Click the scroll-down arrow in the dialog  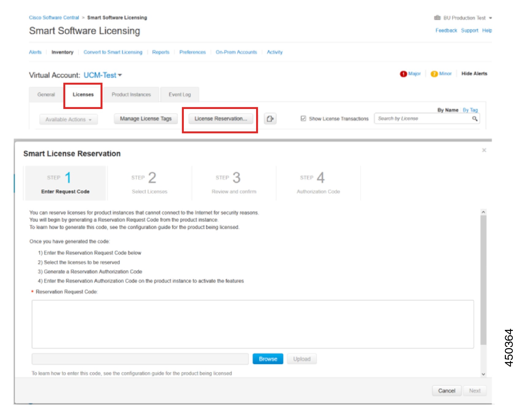483,374
